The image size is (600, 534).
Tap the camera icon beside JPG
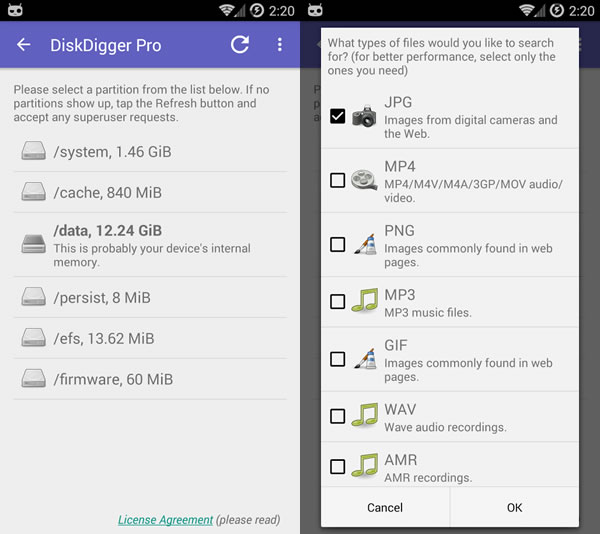[364, 116]
